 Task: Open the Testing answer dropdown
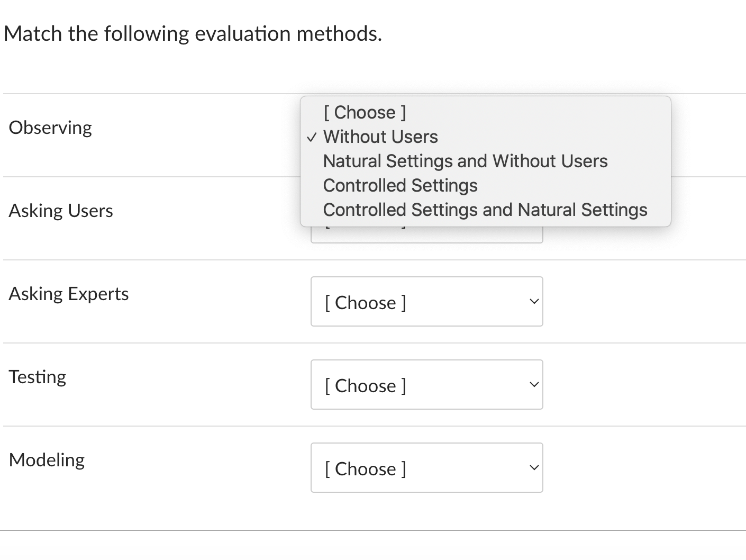[x=426, y=385]
